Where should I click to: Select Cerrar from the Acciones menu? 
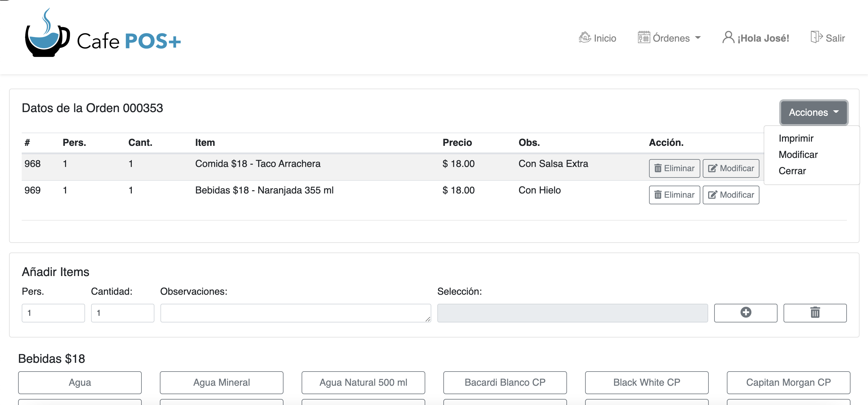tap(792, 171)
